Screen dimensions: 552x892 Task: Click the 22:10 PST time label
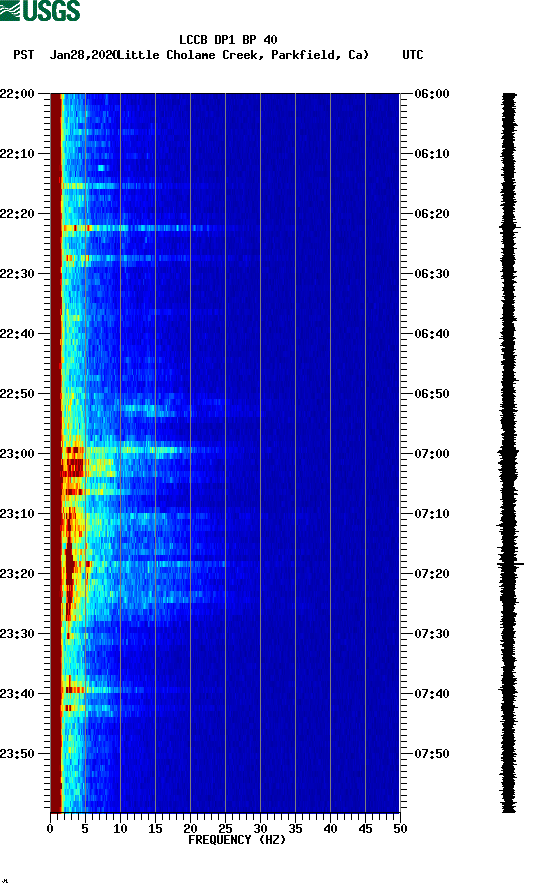17,154
